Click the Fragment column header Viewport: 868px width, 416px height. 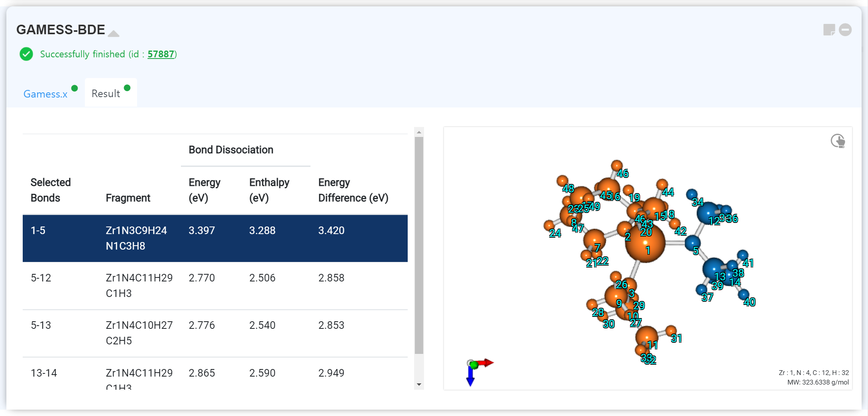click(128, 198)
